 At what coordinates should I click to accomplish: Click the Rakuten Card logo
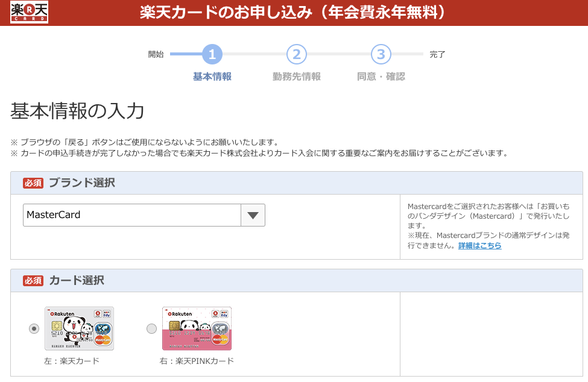(x=30, y=13)
